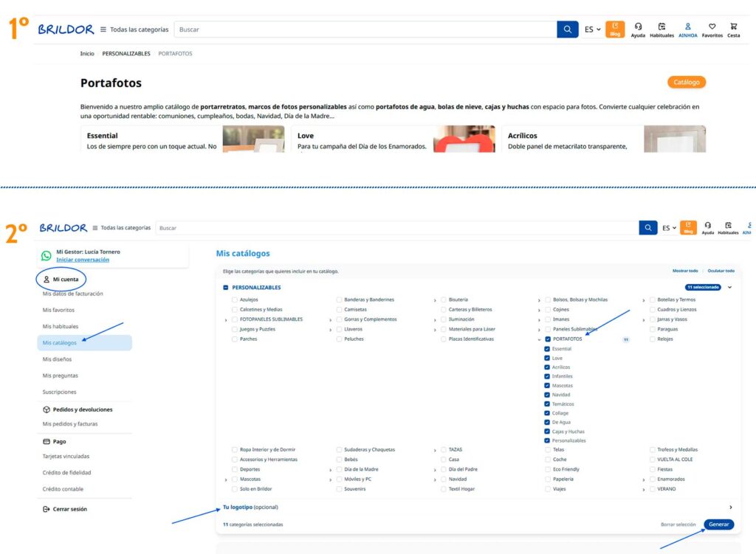
Task: Open the hamburger menu icon on Mis catálogos page
Action: (x=95, y=228)
